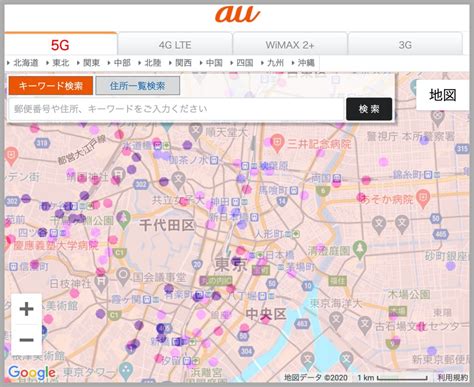Click the 三井記念病院 hospital marker
This screenshot has width=474, height=387.
pyautogui.click(x=277, y=143)
